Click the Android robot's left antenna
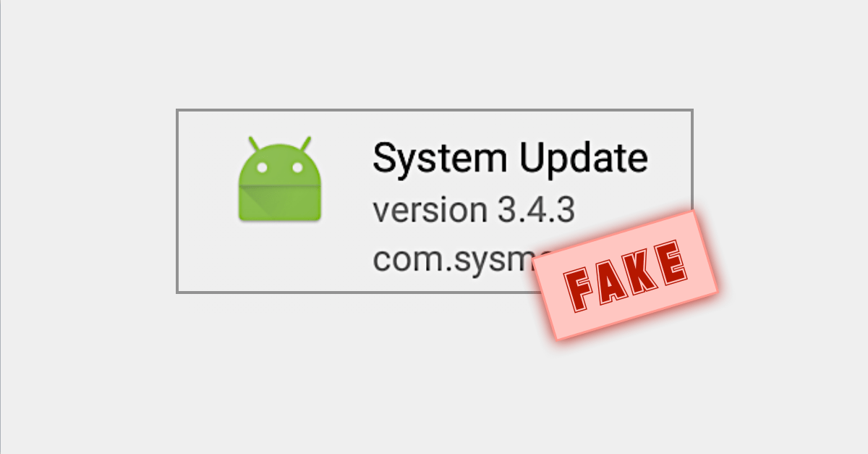 pyautogui.click(x=254, y=143)
